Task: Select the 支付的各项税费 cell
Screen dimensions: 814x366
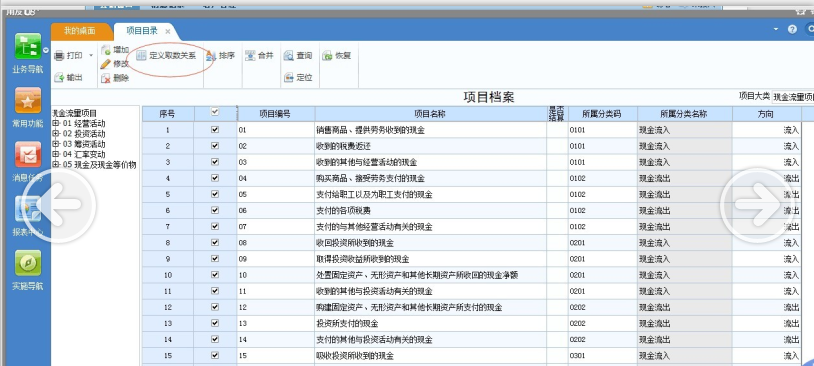Action: coord(430,211)
